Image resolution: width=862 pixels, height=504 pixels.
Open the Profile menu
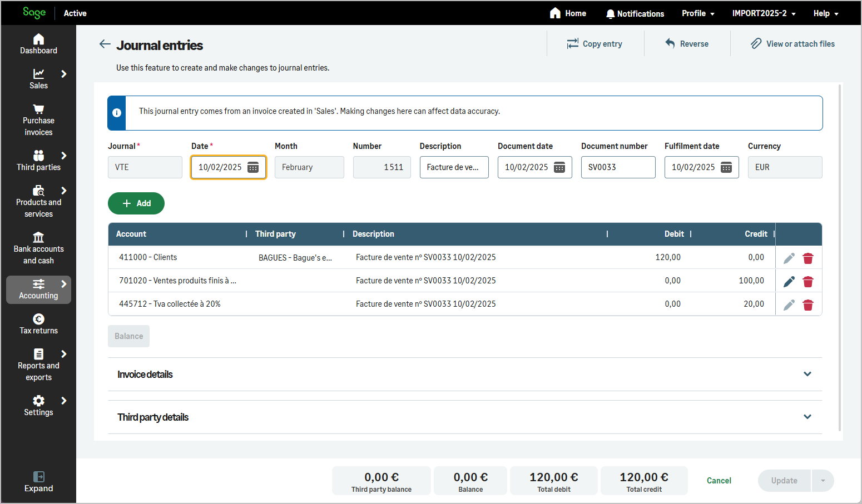coord(698,13)
